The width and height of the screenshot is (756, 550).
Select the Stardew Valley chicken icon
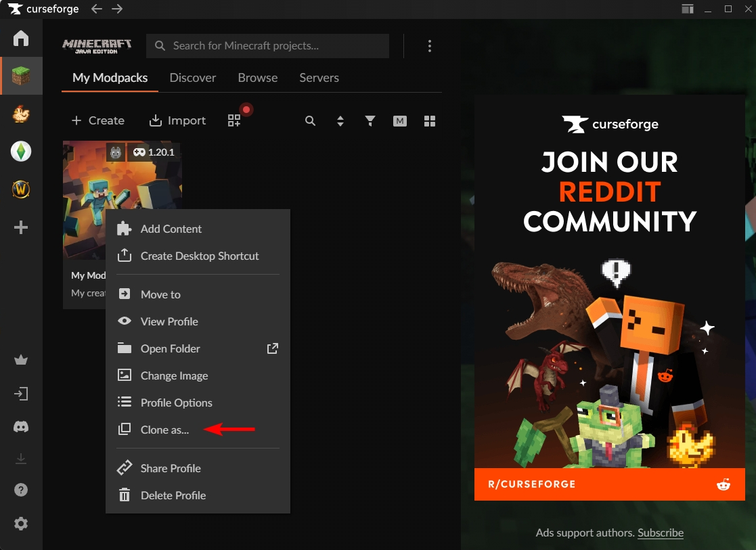pyautogui.click(x=21, y=114)
